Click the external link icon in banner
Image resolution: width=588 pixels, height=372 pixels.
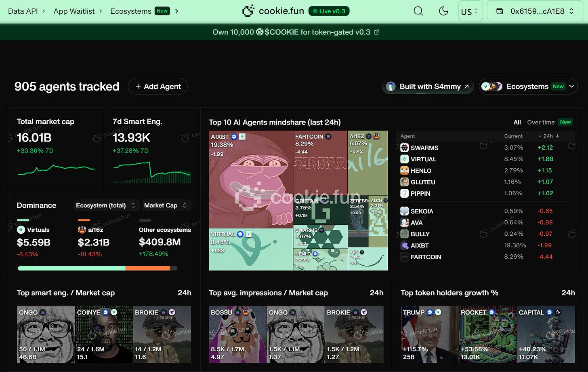pyautogui.click(x=376, y=32)
